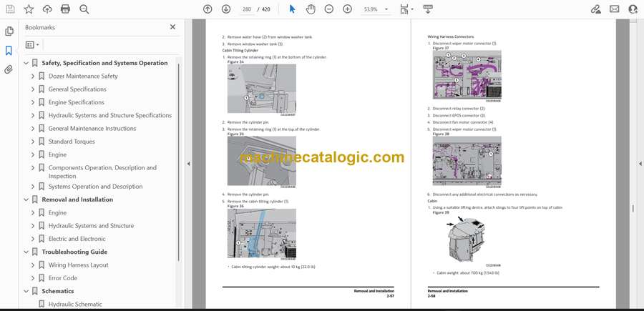Open the bookmarks options menu button
Viewport: 644px width, 311px height.
32,45
